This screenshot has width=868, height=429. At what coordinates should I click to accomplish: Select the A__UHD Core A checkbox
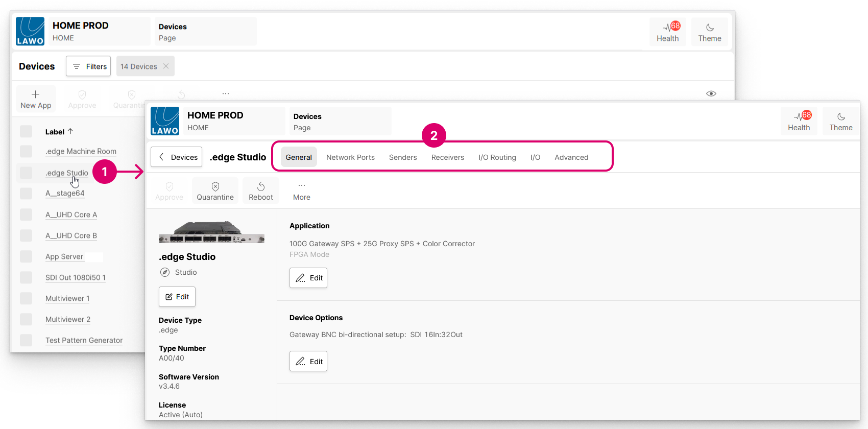coord(26,214)
